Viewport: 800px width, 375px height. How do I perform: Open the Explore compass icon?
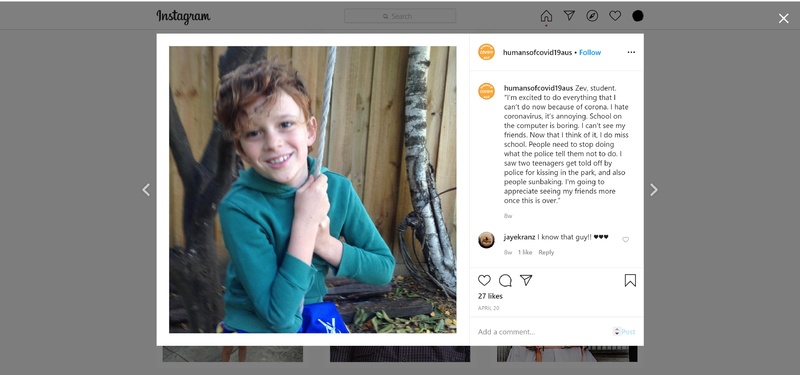click(592, 16)
